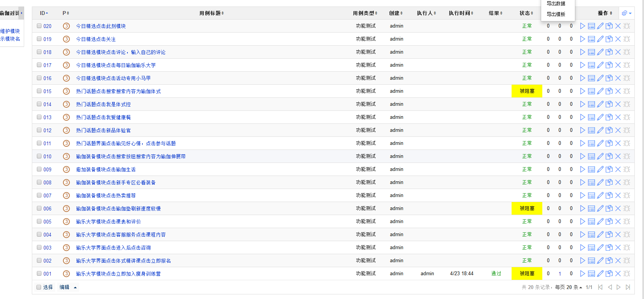Expand the 编辑 batch edit dropdown arrow
Viewport: 644px width, 299px height.
[x=75, y=287]
